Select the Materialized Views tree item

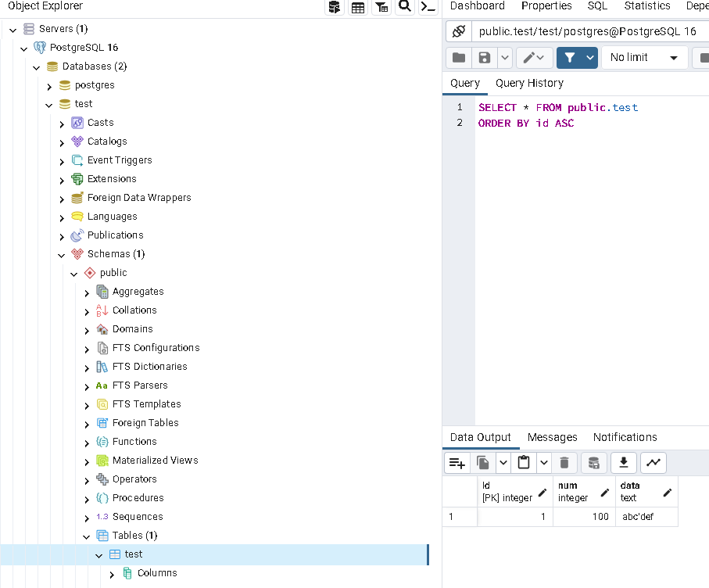(x=155, y=461)
